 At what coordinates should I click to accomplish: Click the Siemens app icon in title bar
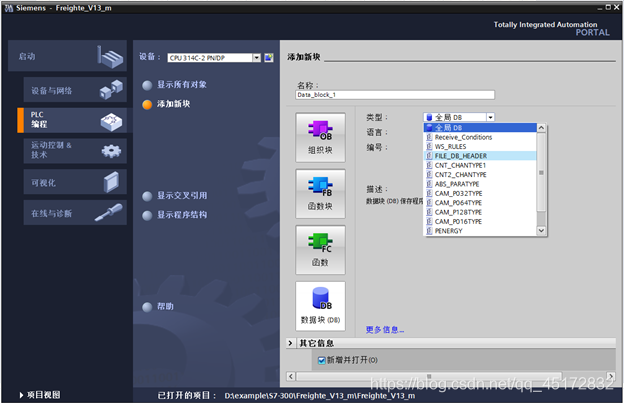tap(8, 8)
